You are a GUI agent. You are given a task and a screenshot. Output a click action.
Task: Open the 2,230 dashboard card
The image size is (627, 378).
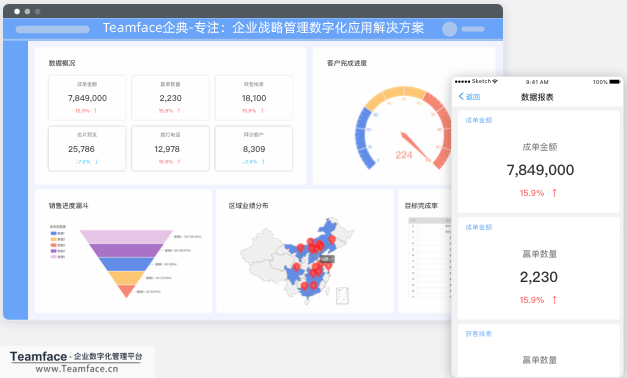pyautogui.click(x=170, y=98)
